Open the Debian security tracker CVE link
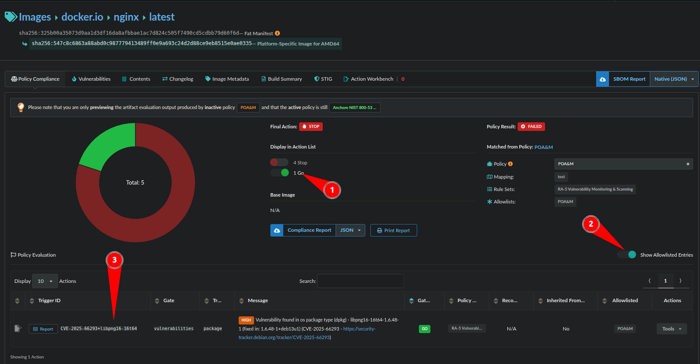Screen dimensions: 700x364 point(307,333)
